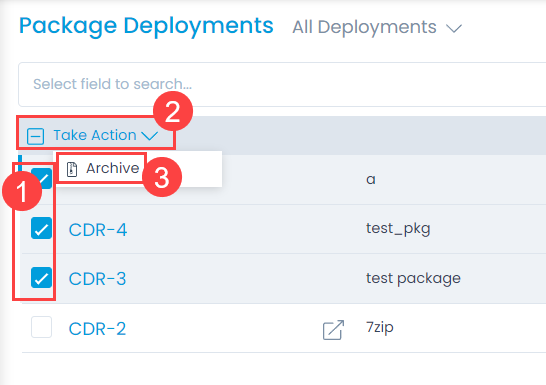Click the package name a
This screenshot has width=546, height=385.
[371, 180]
